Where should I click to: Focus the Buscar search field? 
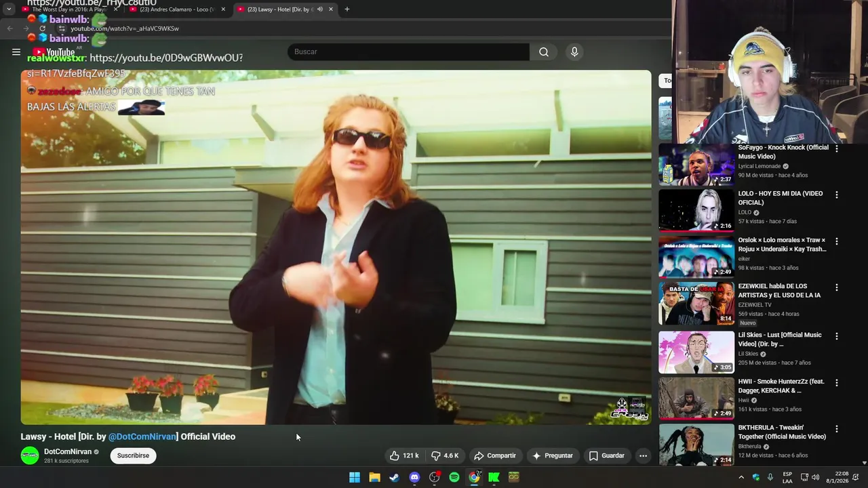tap(409, 52)
